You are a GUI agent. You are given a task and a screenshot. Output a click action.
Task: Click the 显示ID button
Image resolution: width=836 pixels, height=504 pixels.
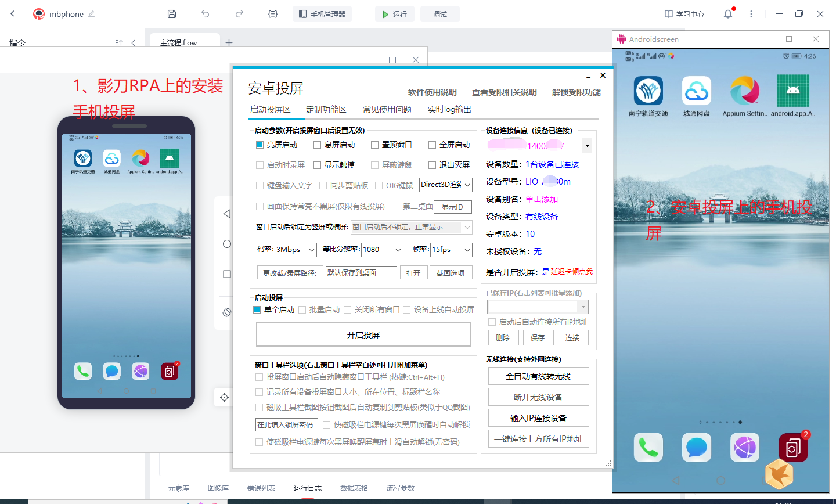tap(452, 207)
